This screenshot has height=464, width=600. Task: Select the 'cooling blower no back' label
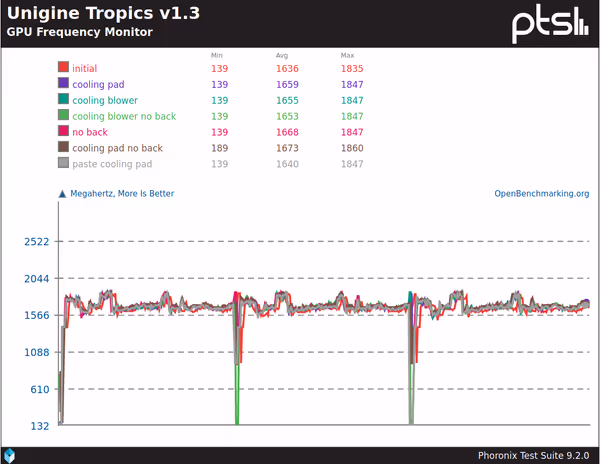pyautogui.click(x=124, y=116)
